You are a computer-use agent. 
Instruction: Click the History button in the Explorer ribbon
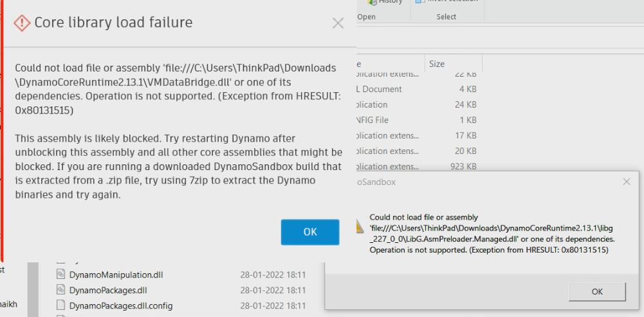click(385, 2)
